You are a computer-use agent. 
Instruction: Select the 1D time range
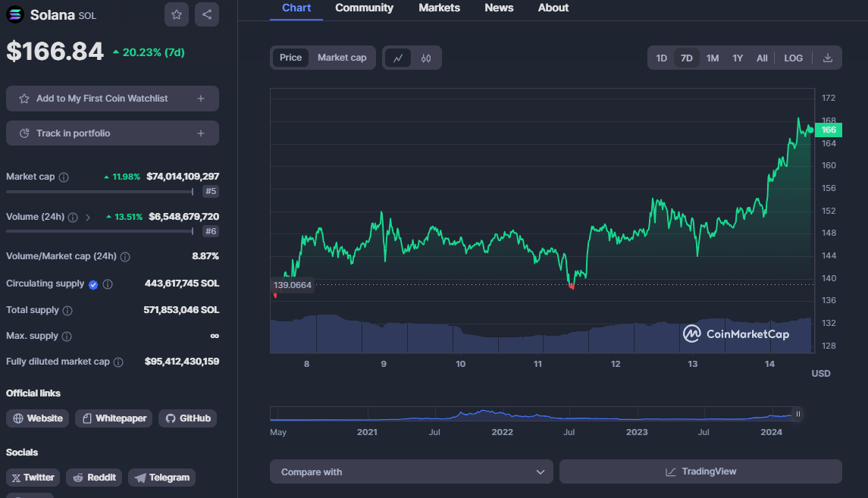[x=661, y=58]
